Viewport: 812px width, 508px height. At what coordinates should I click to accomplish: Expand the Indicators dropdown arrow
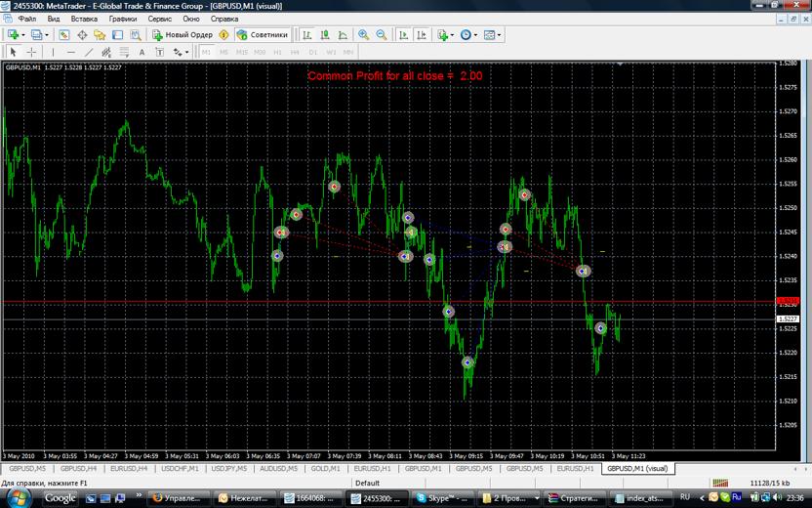(452, 35)
